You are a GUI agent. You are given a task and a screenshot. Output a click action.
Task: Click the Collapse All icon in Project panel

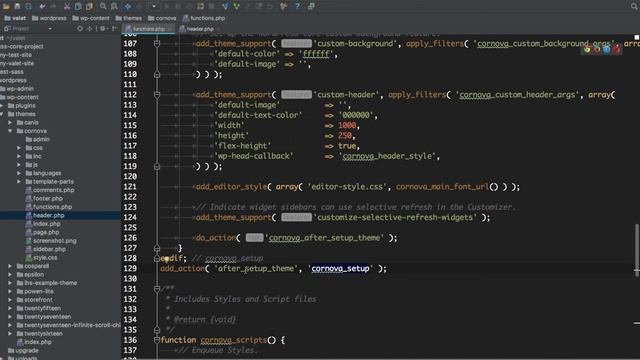[x=89, y=29]
